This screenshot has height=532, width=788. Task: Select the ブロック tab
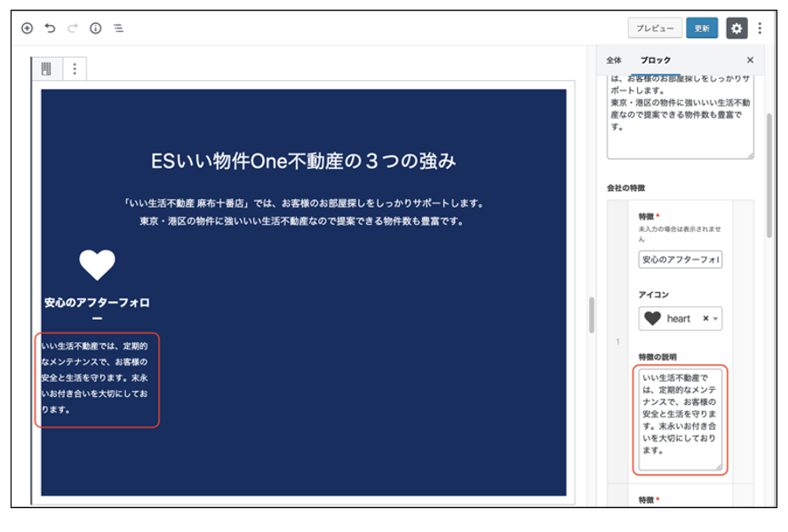pos(656,60)
